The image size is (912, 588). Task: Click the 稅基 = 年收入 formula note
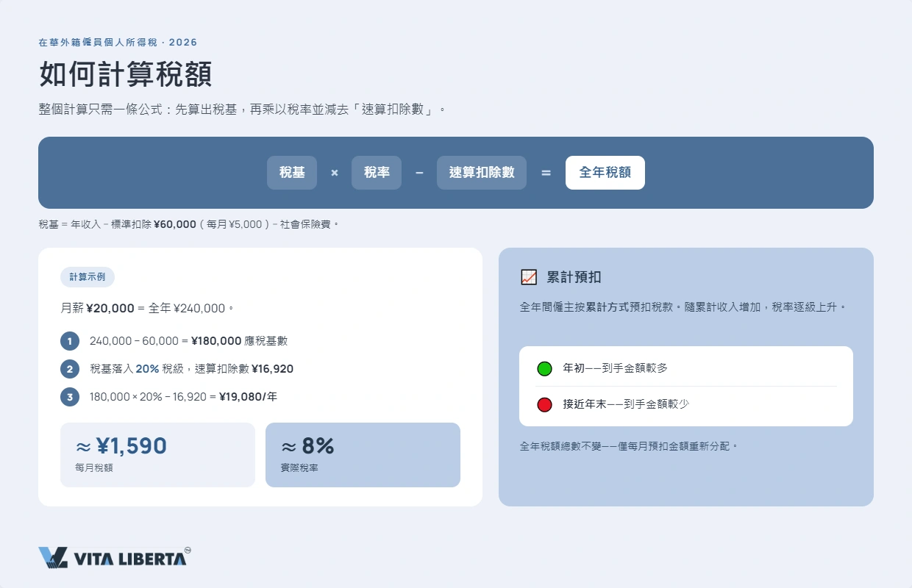point(189,224)
